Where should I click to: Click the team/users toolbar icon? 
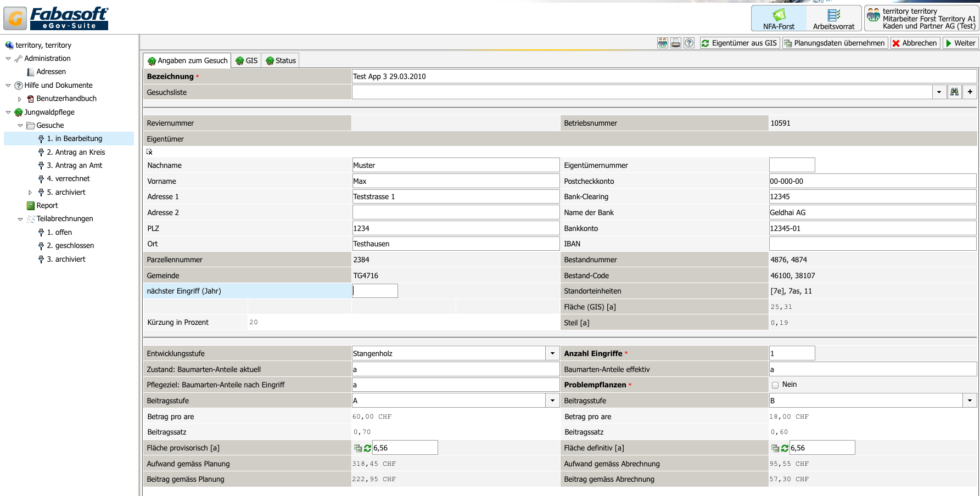coord(663,43)
